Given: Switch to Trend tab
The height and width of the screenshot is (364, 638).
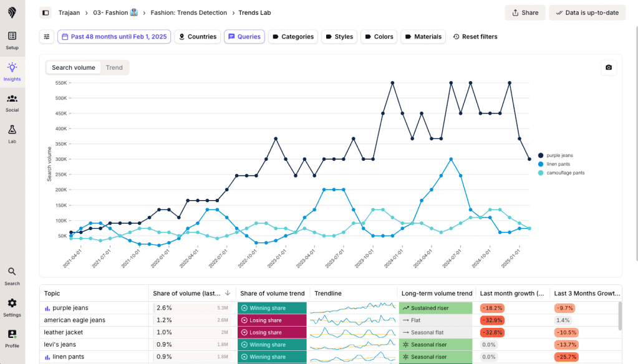Looking at the screenshot, I should [114, 67].
